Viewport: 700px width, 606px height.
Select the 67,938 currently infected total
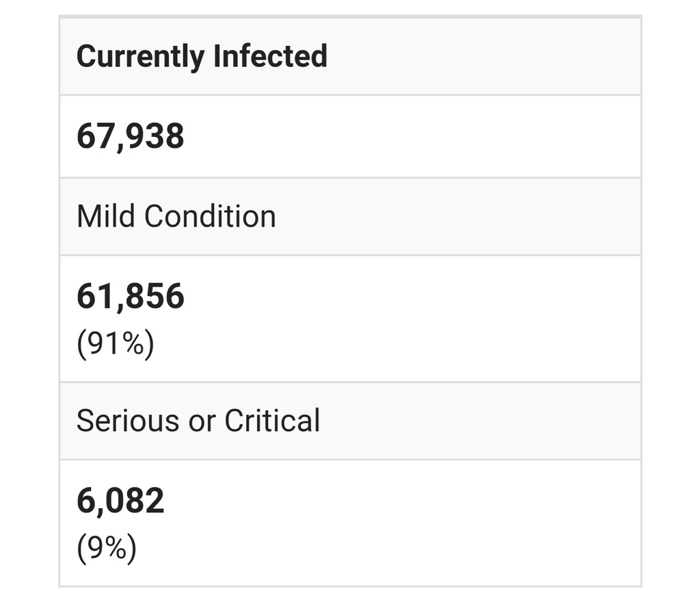(130, 136)
